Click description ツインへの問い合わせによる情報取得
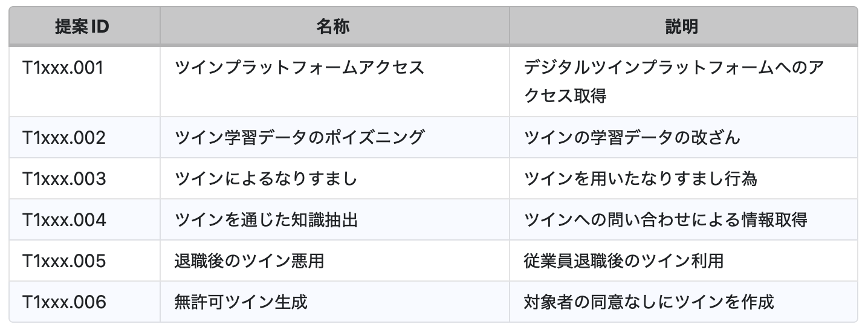Image resolution: width=868 pixels, height=330 pixels. point(666,219)
